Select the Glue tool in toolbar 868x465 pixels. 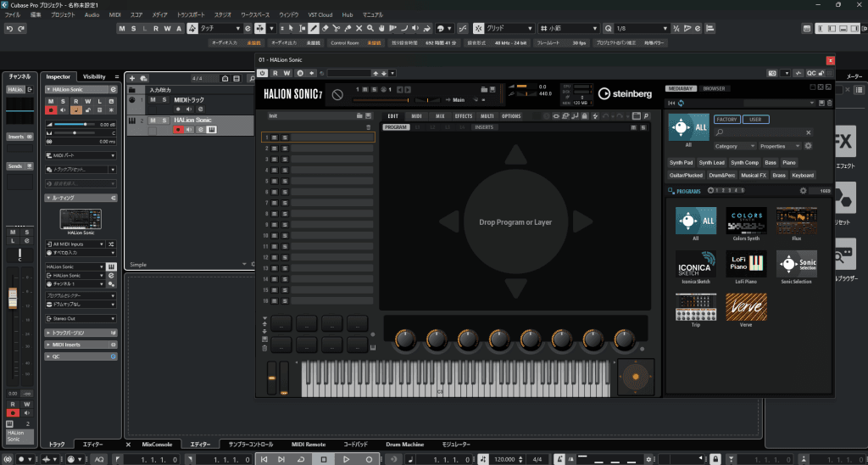pos(348,28)
